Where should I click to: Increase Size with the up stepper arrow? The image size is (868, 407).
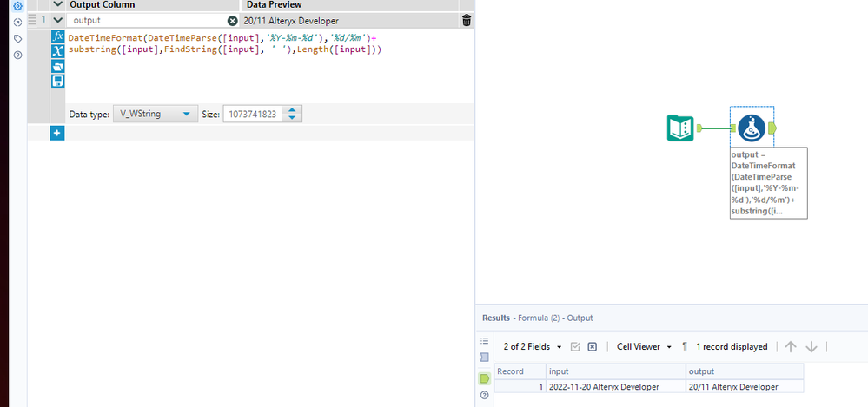[x=292, y=110]
